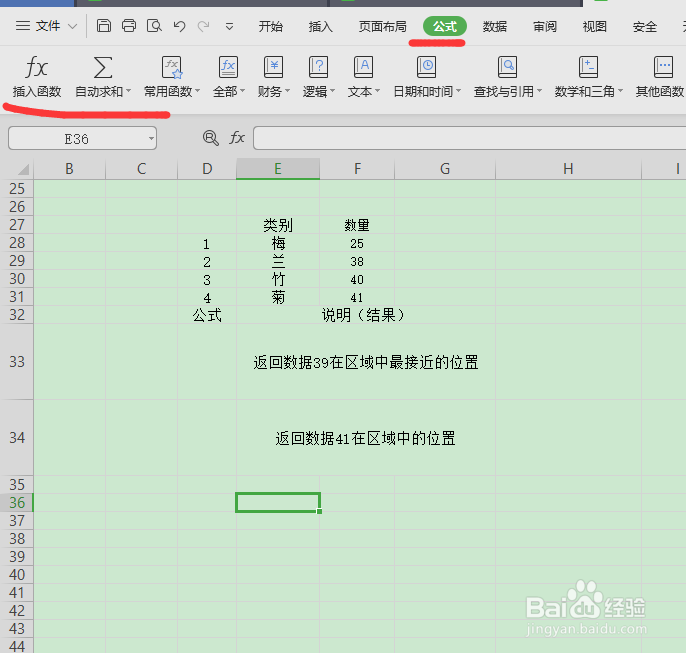Switch to the 安全 tab
This screenshot has width=686, height=653.
(x=644, y=26)
